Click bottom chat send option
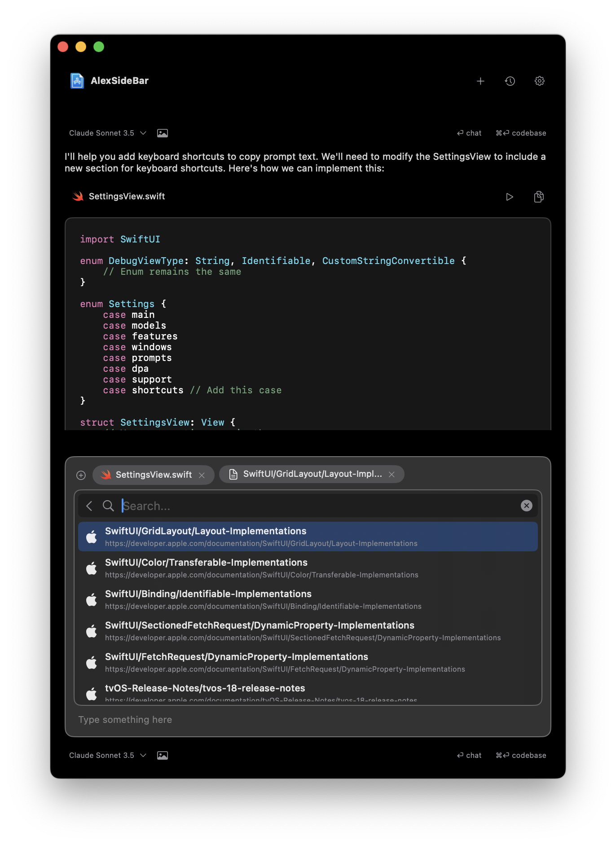616x845 pixels. click(469, 755)
